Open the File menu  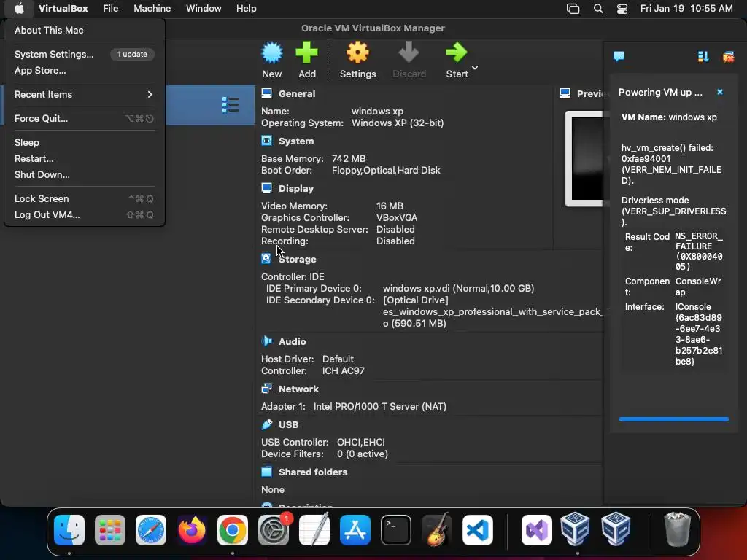coord(111,8)
